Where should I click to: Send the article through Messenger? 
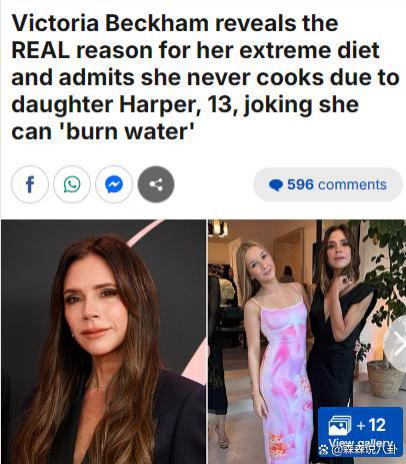tap(114, 184)
